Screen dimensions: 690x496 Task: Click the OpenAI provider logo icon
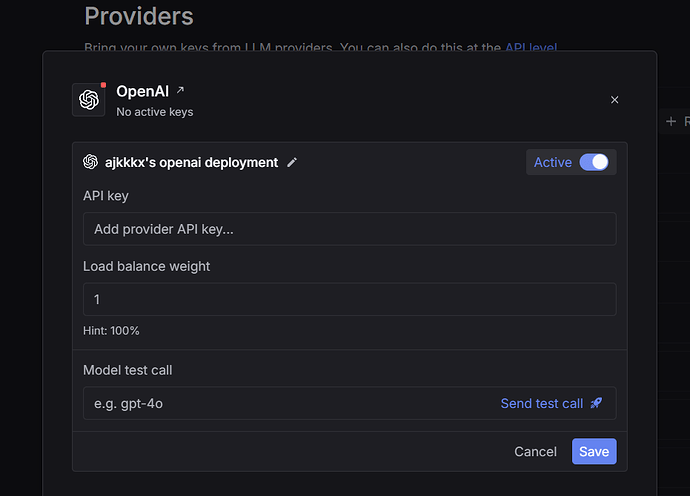point(88,100)
